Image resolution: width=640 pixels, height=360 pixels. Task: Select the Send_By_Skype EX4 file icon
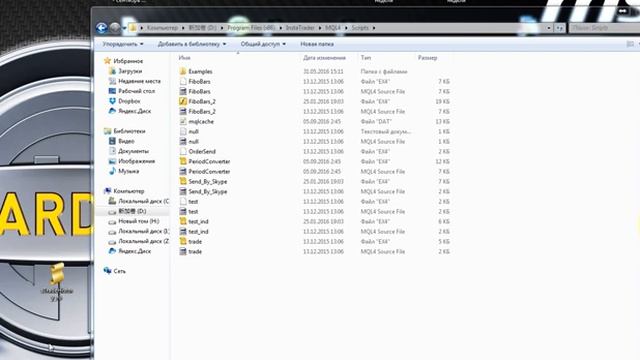click(183, 181)
